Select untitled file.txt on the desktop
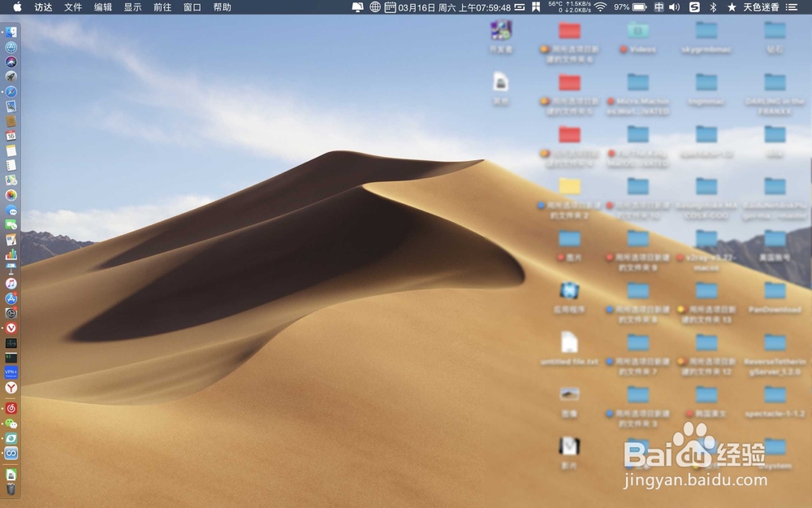Image resolution: width=812 pixels, height=508 pixels. click(x=570, y=343)
